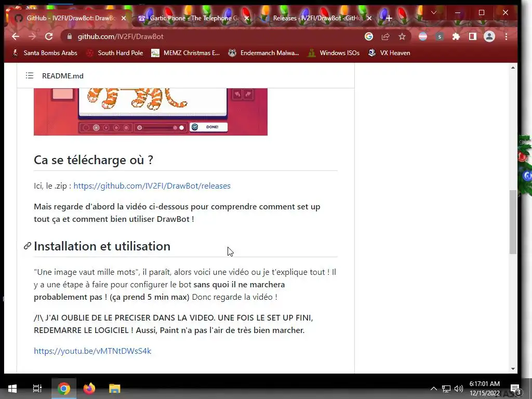Open network status tray icon
The height and width of the screenshot is (399, 532).
446,389
